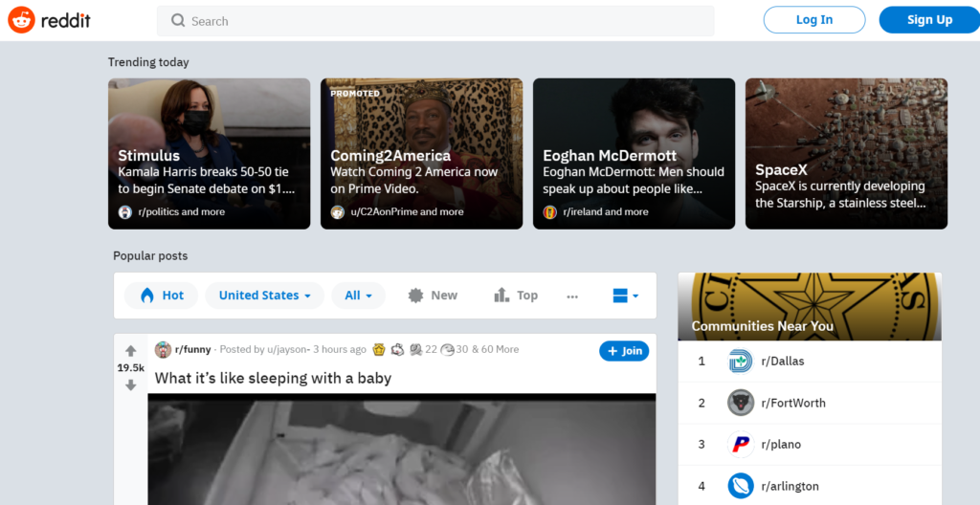Join the r/funny community

(x=624, y=351)
